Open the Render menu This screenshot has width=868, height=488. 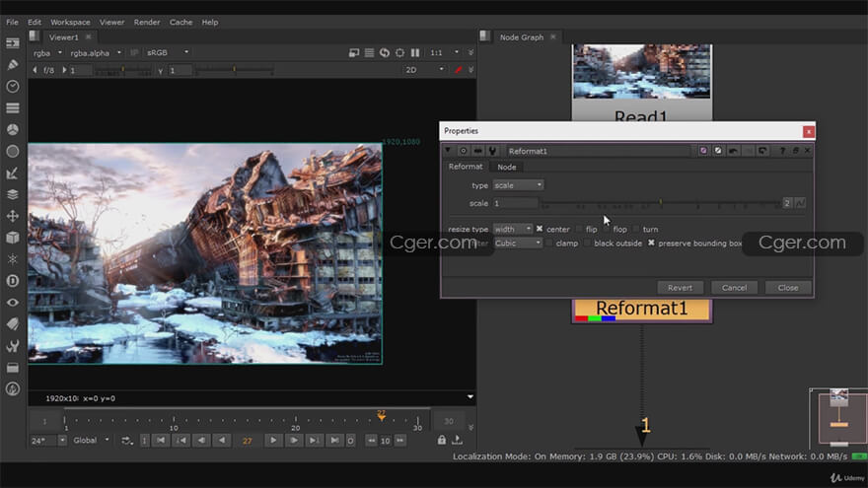[147, 22]
